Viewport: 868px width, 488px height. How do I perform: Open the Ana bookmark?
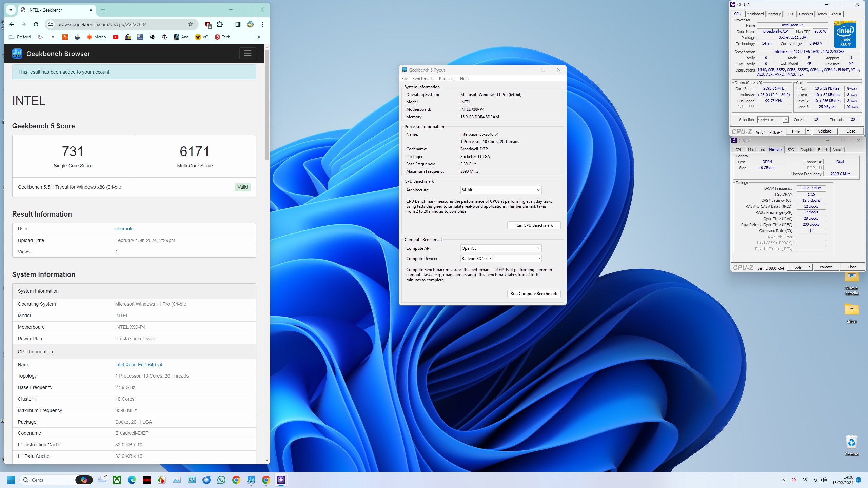[x=181, y=37]
